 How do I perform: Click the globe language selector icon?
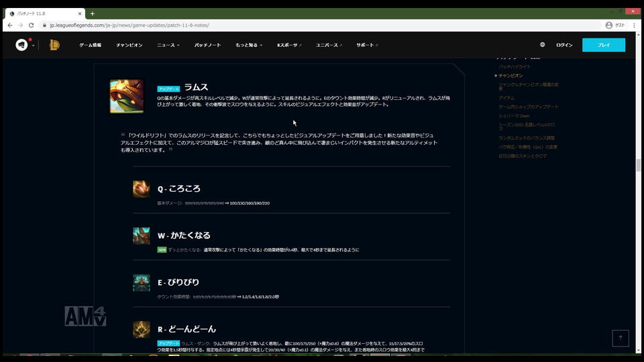542,45
